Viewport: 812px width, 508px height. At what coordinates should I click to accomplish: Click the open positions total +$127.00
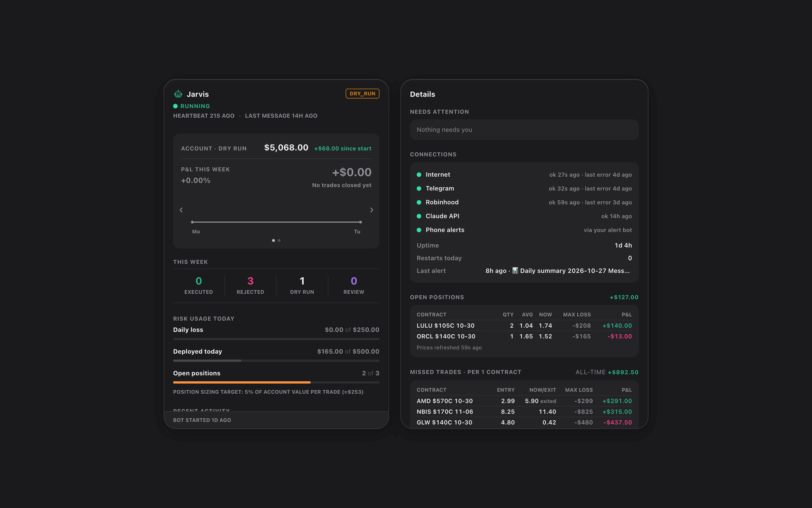624,297
